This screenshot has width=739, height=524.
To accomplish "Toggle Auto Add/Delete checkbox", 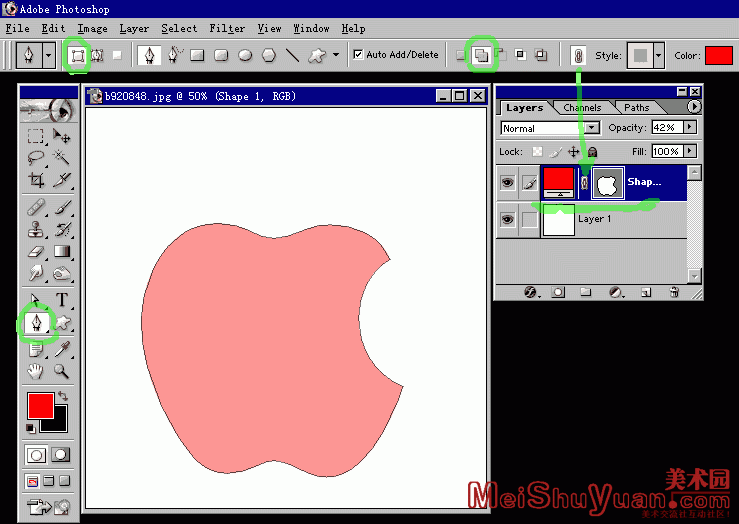I will pos(358,55).
